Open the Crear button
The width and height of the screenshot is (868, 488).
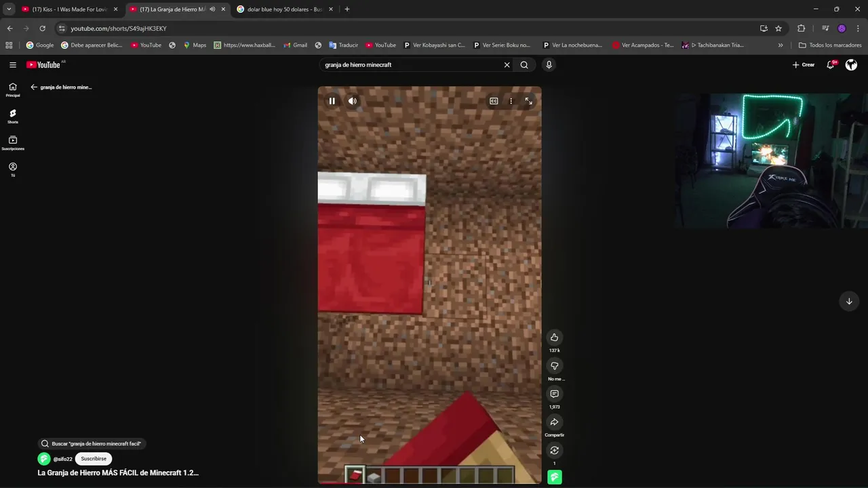click(804, 65)
